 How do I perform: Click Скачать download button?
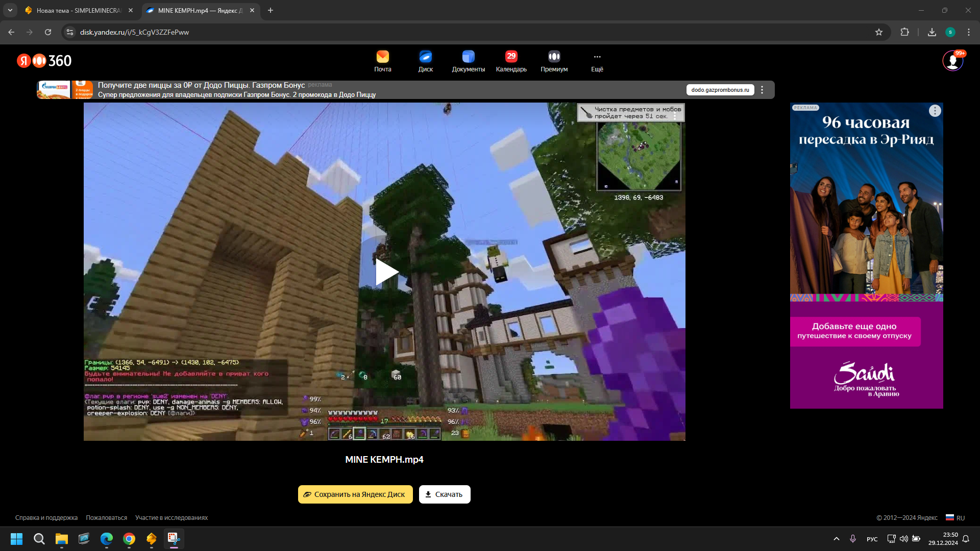445,494
